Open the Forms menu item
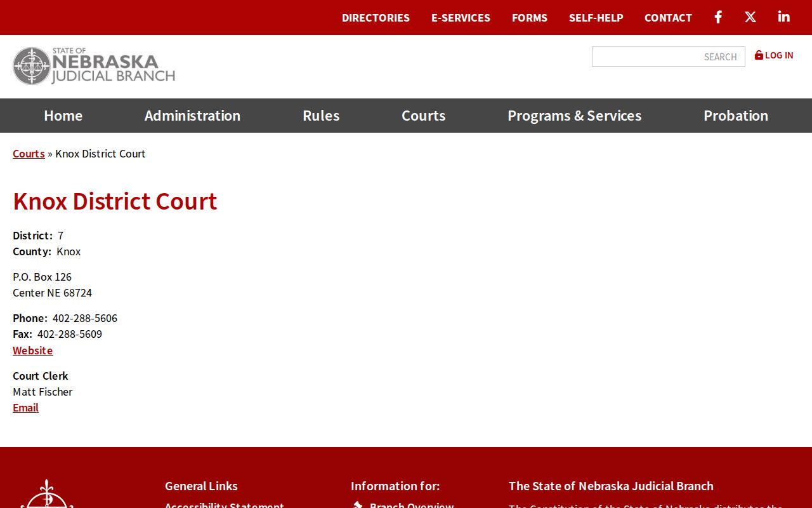 click(x=530, y=18)
